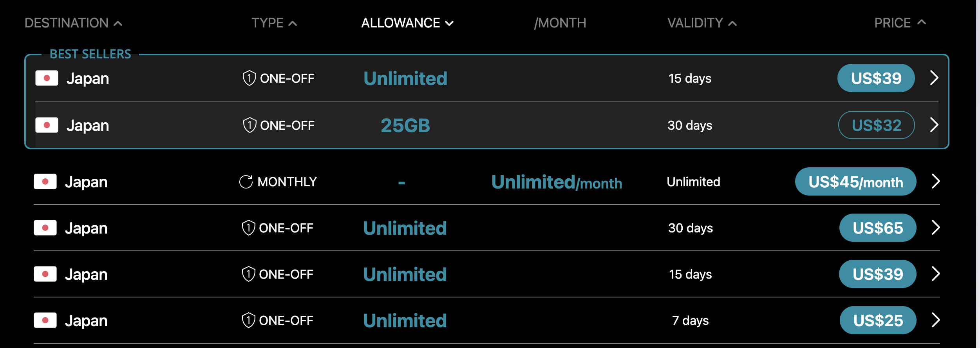Image resolution: width=980 pixels, height=348 pixels.
Task: Open the 25GB plan chevron arrow
Action: pyautogui.click(x=934, y=125)
